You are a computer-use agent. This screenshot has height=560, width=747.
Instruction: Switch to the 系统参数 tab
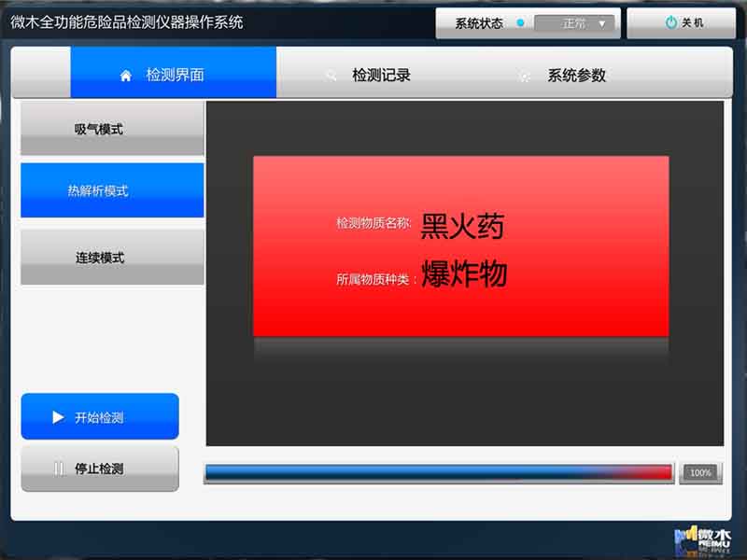click(576, 76)
